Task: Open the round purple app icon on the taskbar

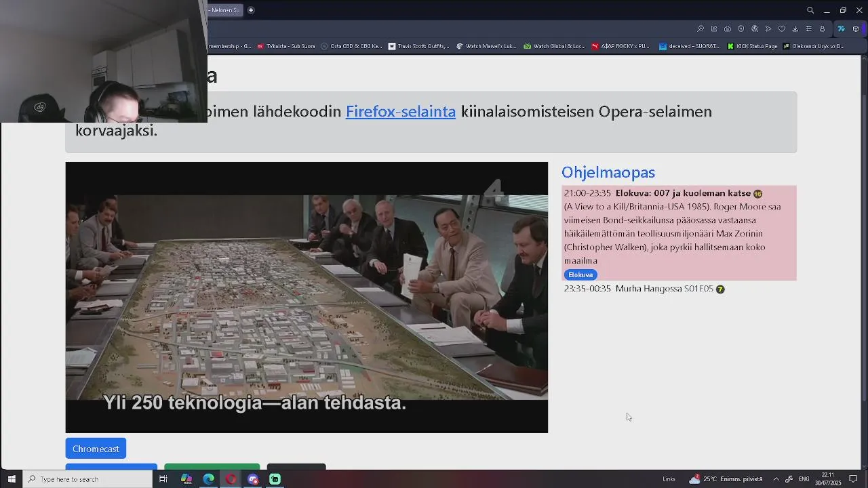Action: point(253,479)
